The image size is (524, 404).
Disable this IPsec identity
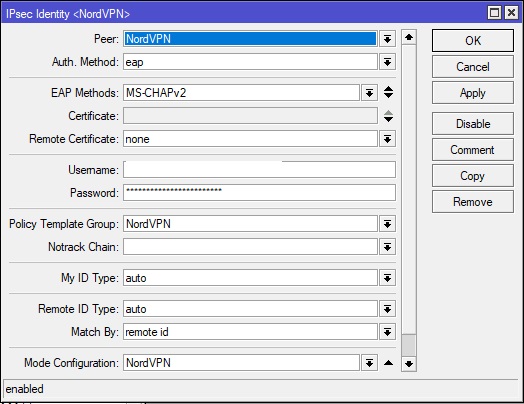(473, 124)
